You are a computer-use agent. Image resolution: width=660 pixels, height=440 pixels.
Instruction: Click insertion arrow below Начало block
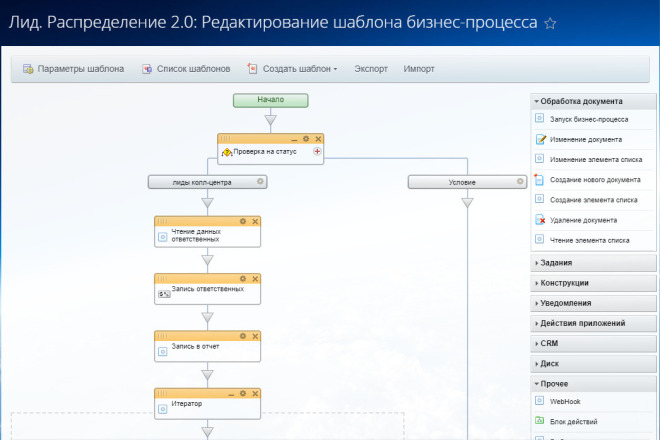click(271, 120)
